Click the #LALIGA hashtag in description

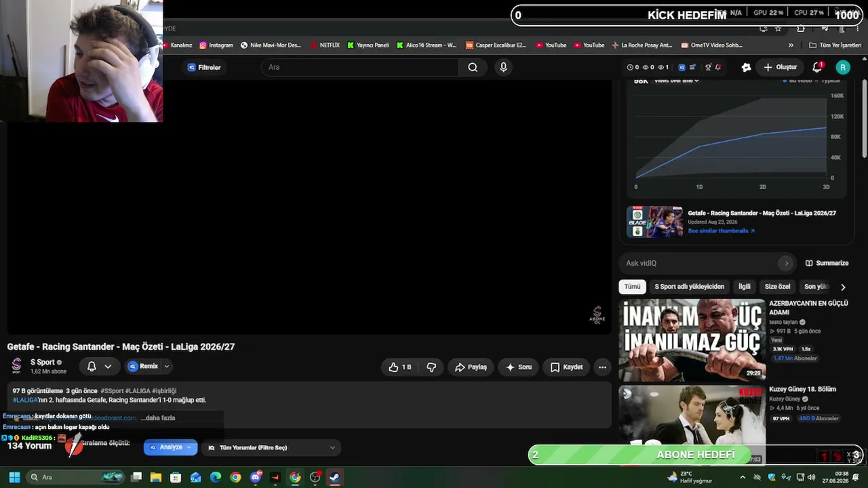point(25,400)
